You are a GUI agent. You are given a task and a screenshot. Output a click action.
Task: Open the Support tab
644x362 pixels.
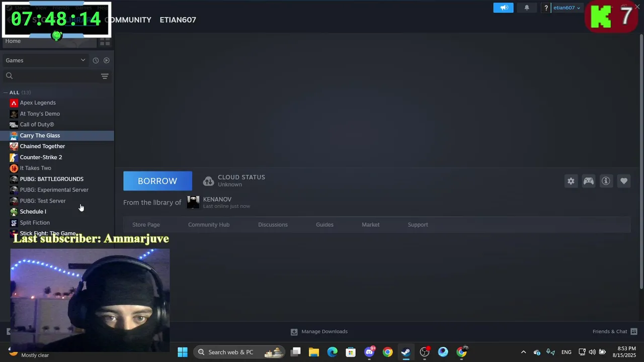point(418,225)
